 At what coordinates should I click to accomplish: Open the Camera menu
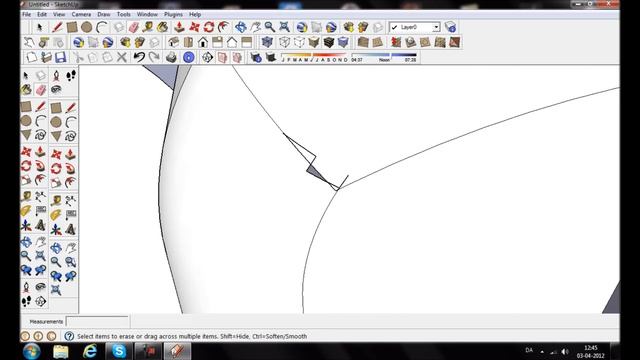(x=81, y=14)
